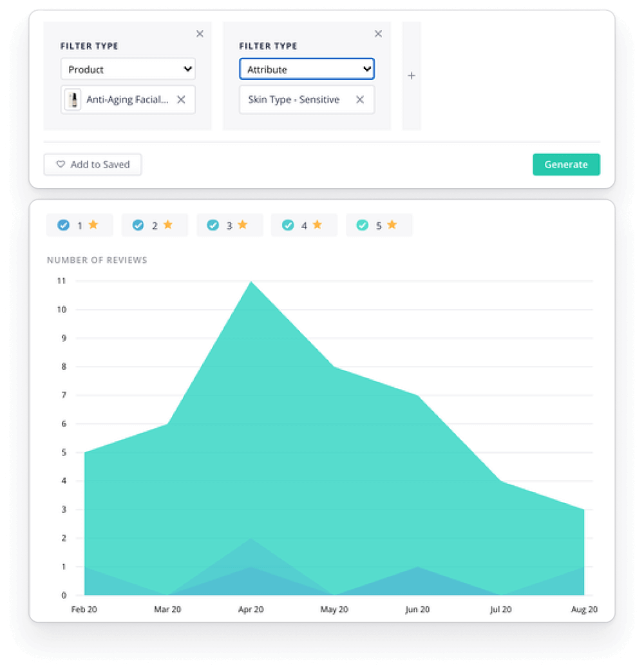The height and width of the screenshot is (670, 644).
Task: Click Add to Saved button
Action: coord(93,164)
